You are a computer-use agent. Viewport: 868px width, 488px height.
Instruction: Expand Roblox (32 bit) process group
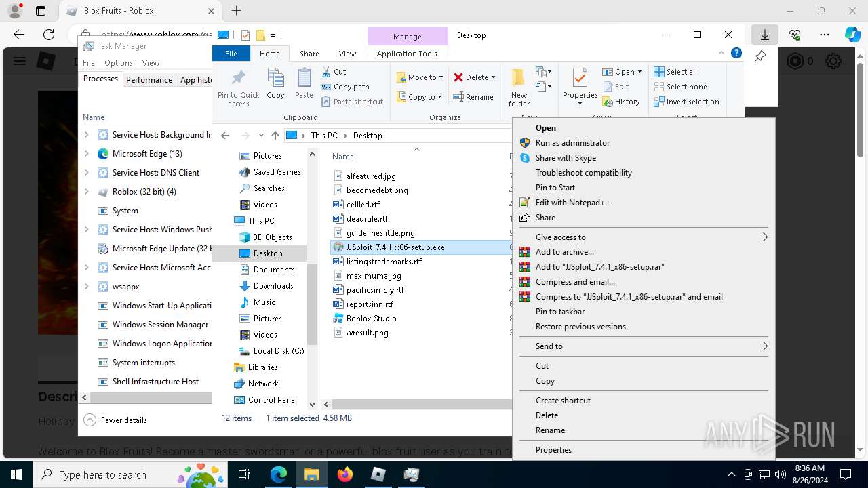pos(86,192)
